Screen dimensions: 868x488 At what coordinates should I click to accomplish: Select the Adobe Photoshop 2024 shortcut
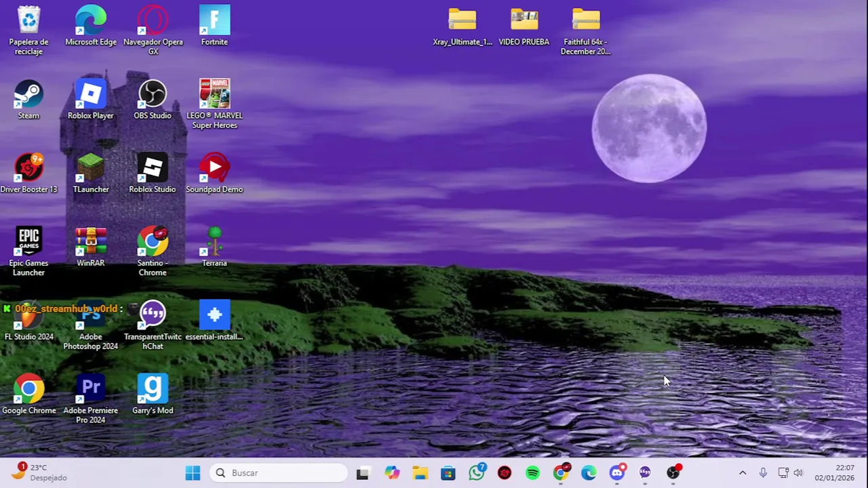pos(91,325)
